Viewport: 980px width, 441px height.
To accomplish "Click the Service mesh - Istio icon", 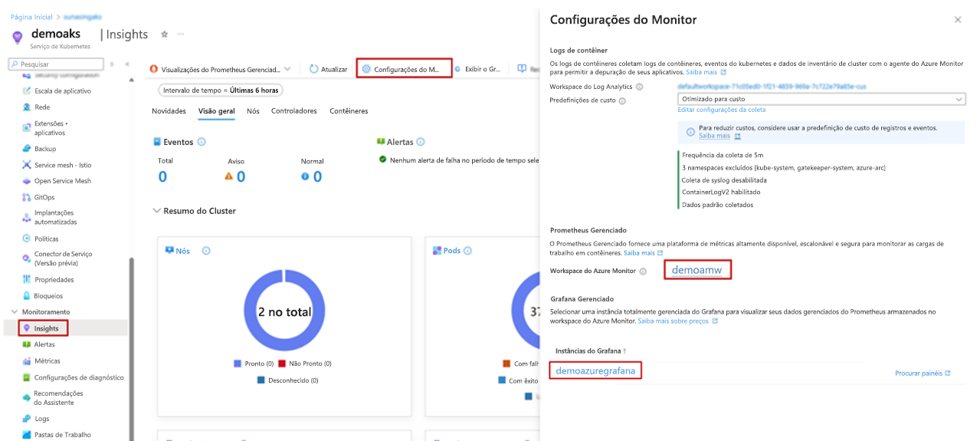I will (27, 165).
